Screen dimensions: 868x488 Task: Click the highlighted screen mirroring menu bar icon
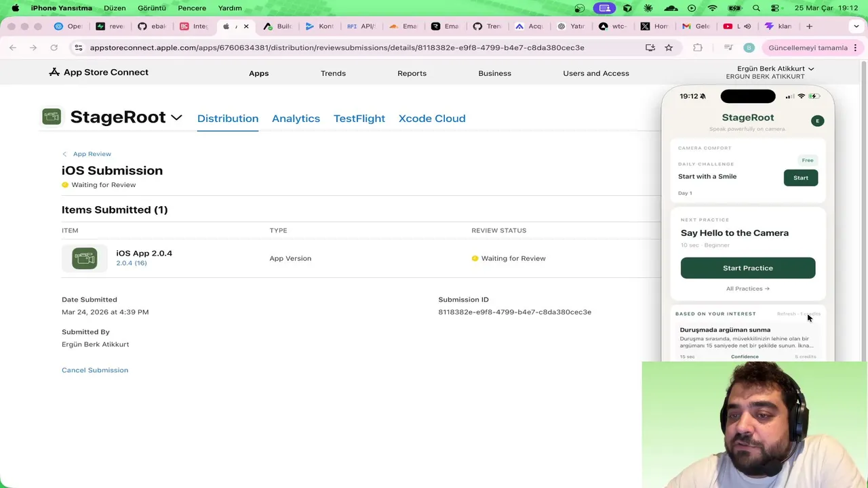[x=604, y=8]
